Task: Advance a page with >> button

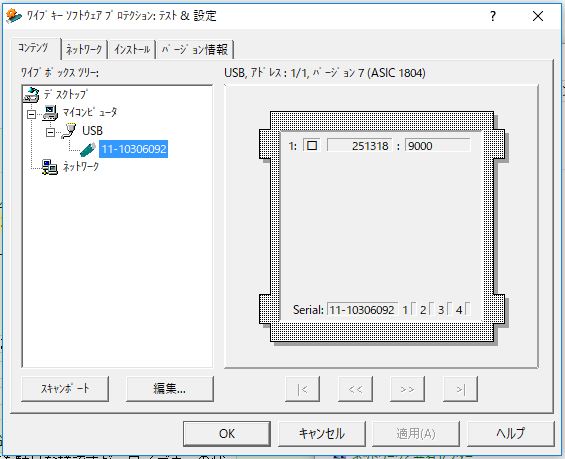Action: [408, 389]
